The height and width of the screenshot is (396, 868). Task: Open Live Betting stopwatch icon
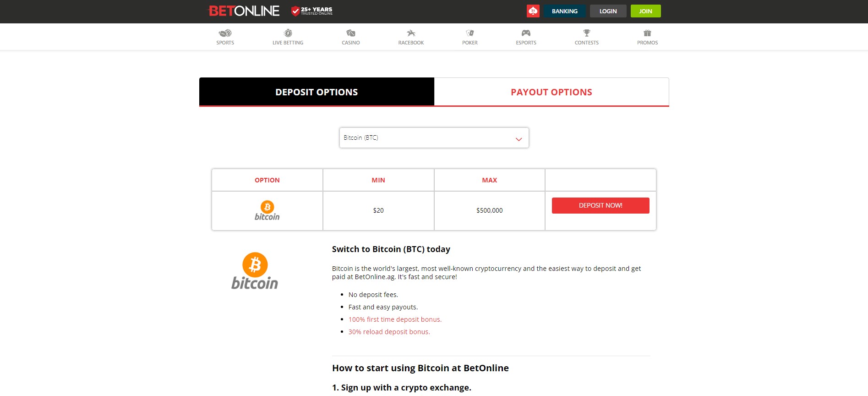pyautogui.click(x=288, y=33)
